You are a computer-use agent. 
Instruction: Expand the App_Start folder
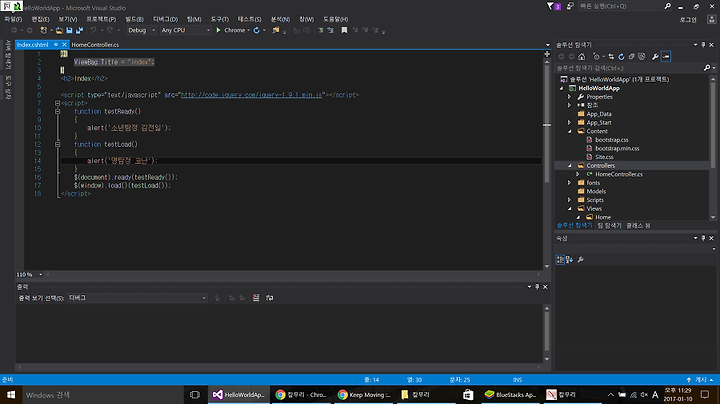click(569, 123)
